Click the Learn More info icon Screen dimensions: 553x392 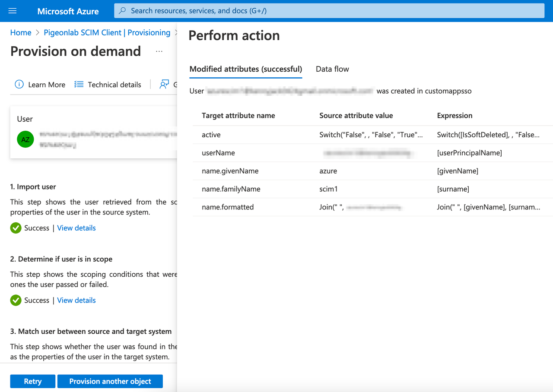(19, 85)
